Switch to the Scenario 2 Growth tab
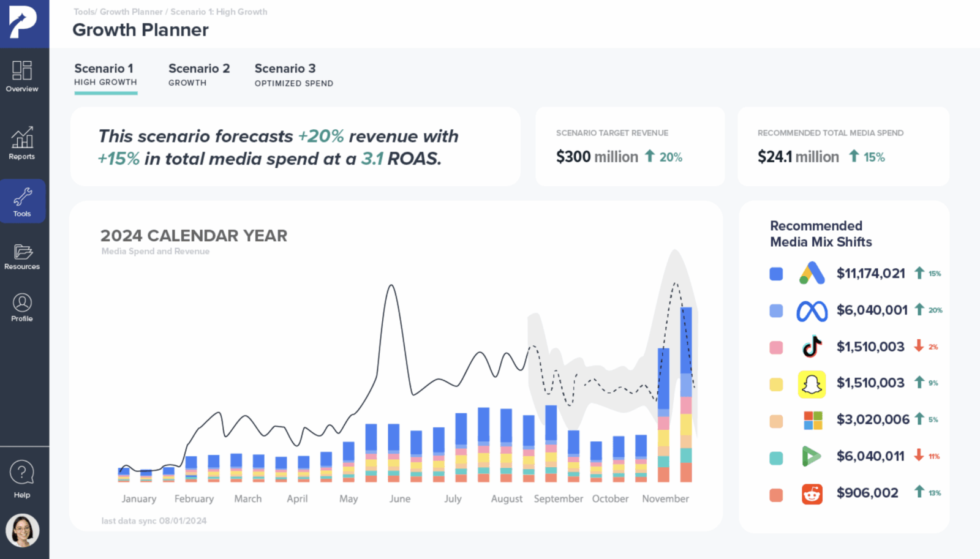The width and height of the screenshot is (980, 559). (198, 74)
